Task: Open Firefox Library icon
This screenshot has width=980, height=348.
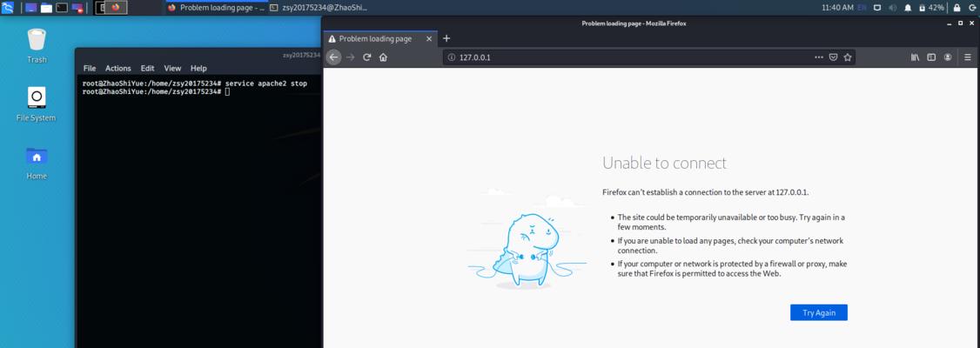Action: pos(915,57)
